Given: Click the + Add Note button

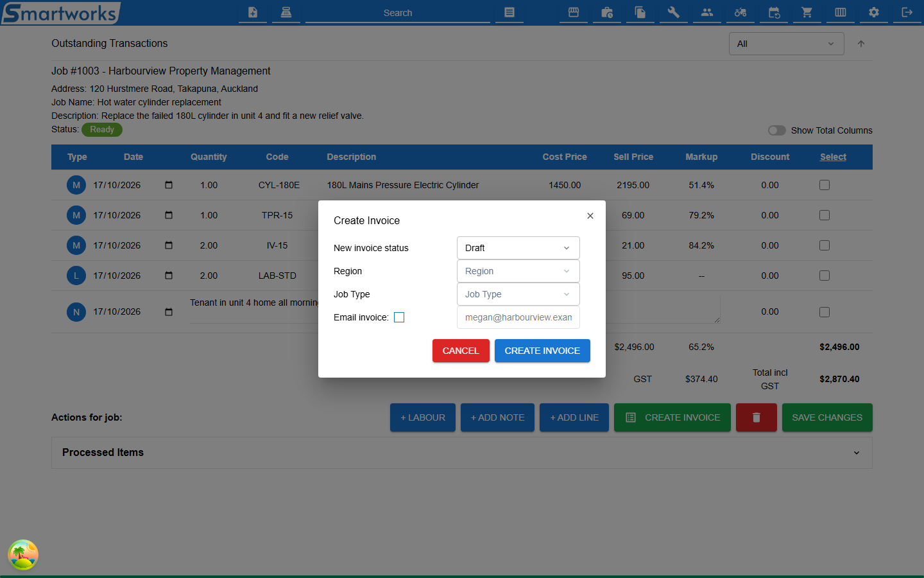Looking at the screenshot, I should pyautogui.click(x=498, y=417).
